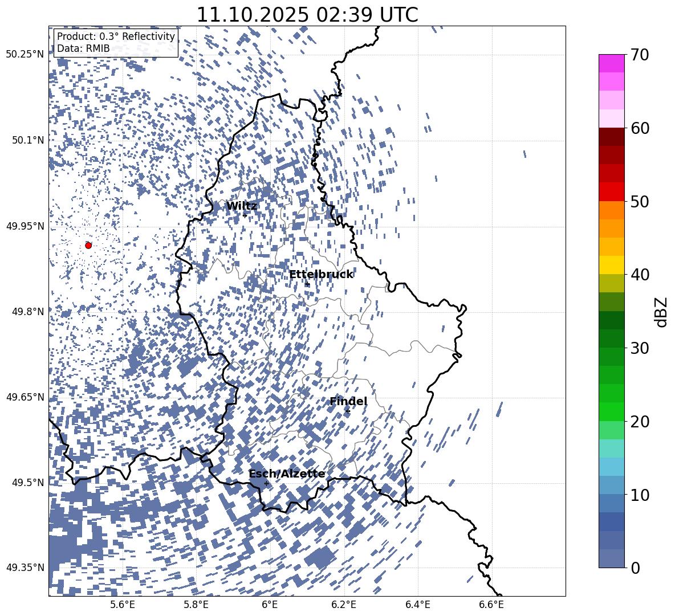Click the 49.8°N latitude label
This screenshot has width=675, height=616.
click(x=27, y=311)
